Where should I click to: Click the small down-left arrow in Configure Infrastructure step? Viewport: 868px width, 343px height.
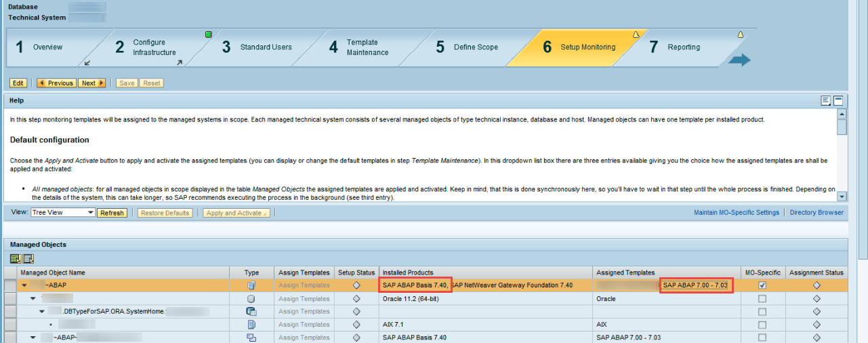point(87,62)
